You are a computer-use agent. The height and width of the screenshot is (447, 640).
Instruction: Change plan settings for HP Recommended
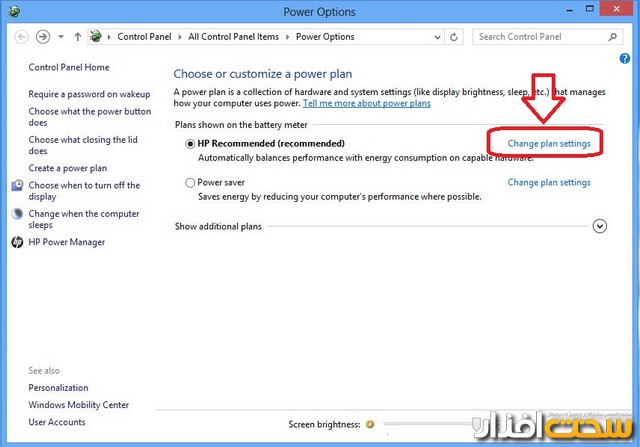[x=549, y=144]
